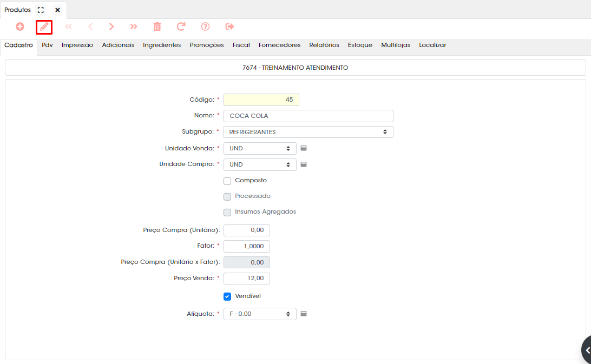Viewport: 591px width, 364px height.
Task: Click the trash delete product icon
Action: click(x=157, y=27)
